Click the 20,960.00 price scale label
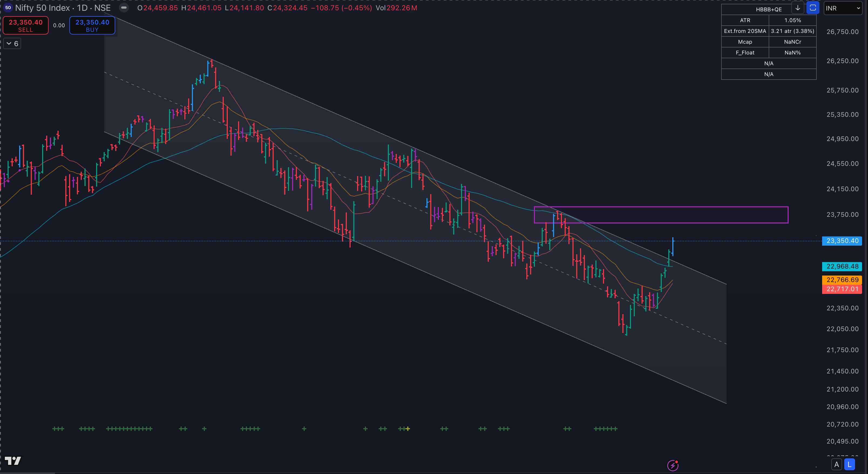The image size is (868, 474). (842, 407)
